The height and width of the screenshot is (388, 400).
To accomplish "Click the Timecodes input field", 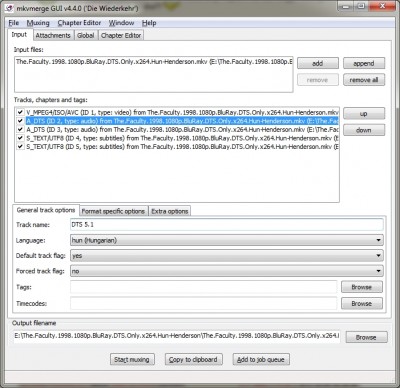I will tap(204, 303).
